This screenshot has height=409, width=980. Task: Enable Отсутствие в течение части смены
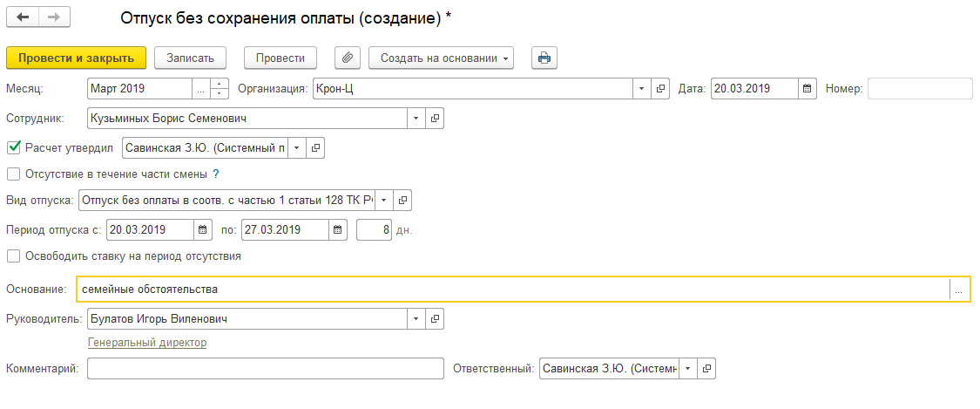pyautogui.click(x=13, y=174)
